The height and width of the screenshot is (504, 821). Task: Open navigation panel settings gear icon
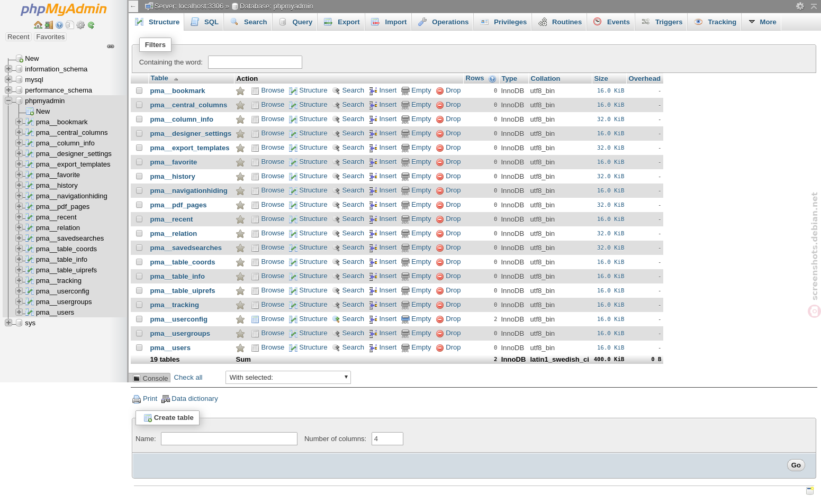[80, 25]
